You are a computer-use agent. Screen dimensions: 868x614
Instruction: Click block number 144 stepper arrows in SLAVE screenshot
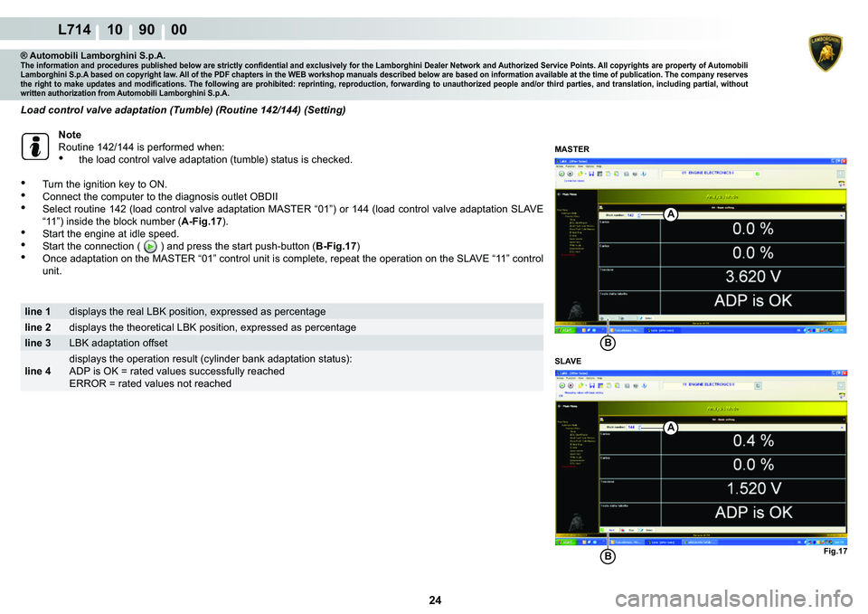639,427
